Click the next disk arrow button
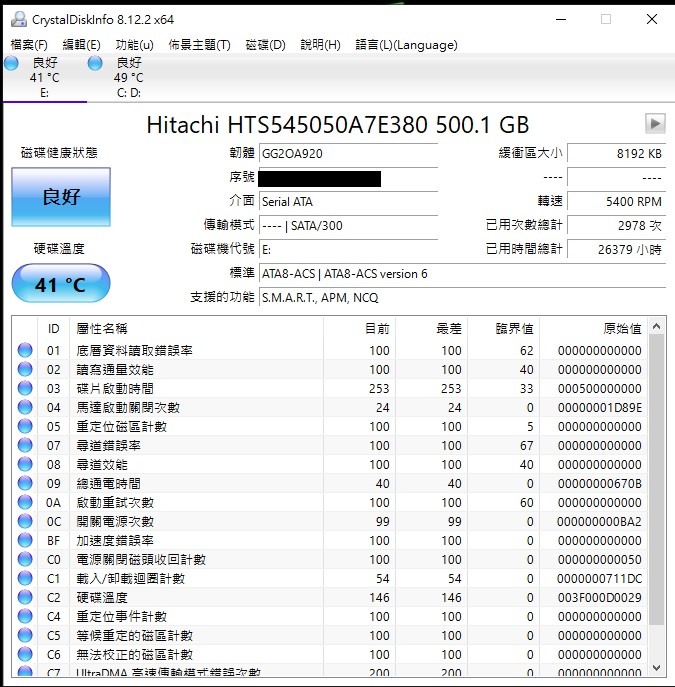 [655, 124]
